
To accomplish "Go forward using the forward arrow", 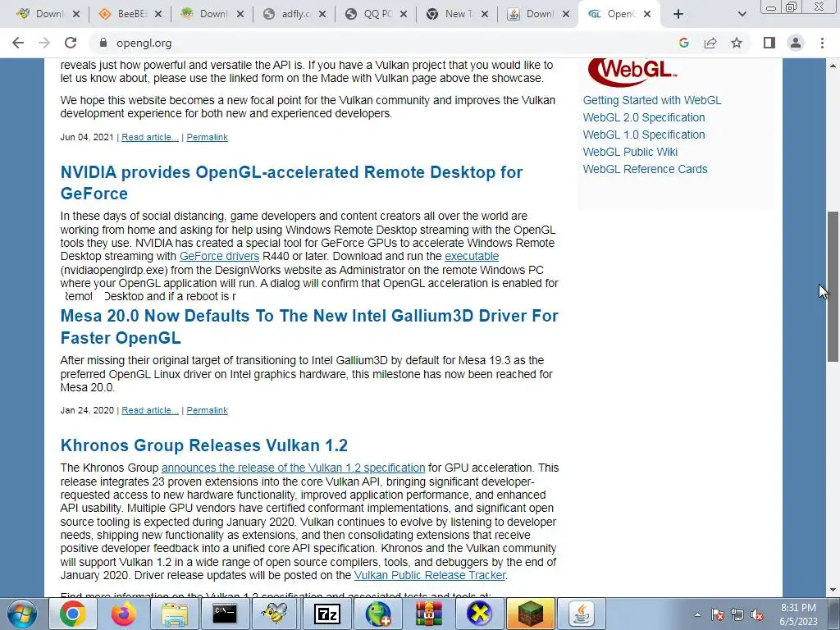I will [44, 43].
